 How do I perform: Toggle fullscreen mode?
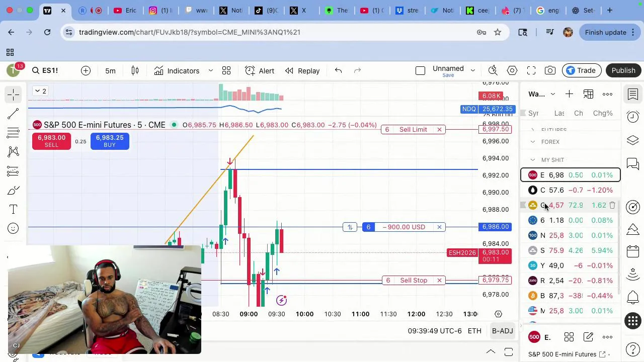pyautogui.click(x=531, y=70)
